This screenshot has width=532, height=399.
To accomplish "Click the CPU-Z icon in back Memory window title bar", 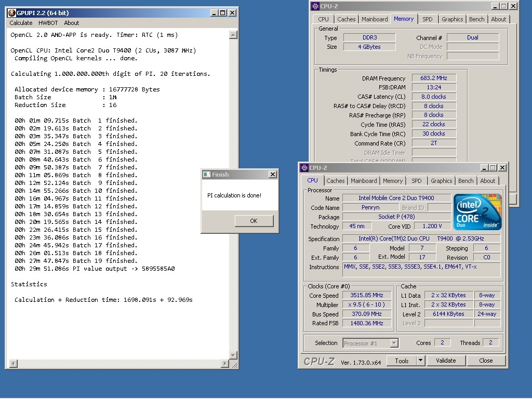I will point(315,6).
